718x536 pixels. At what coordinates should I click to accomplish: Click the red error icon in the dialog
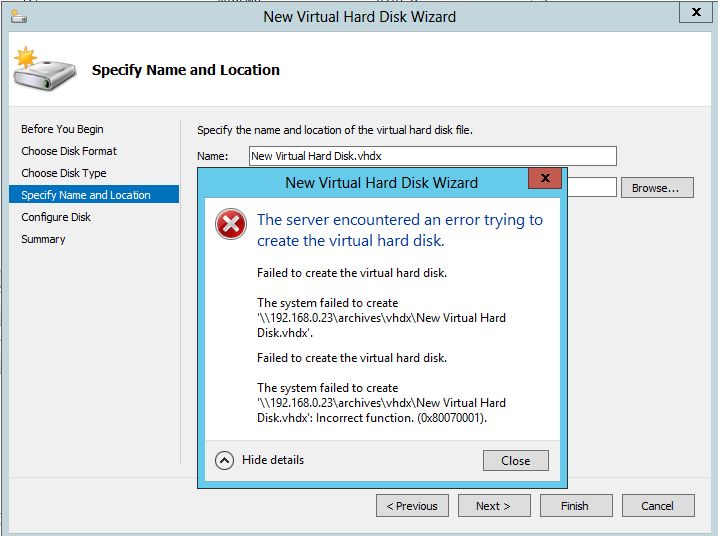pos(231,224)
